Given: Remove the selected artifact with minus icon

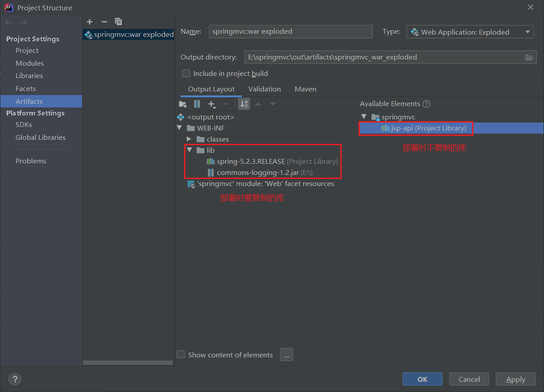Looking at the screenshot, I should 104,21.
